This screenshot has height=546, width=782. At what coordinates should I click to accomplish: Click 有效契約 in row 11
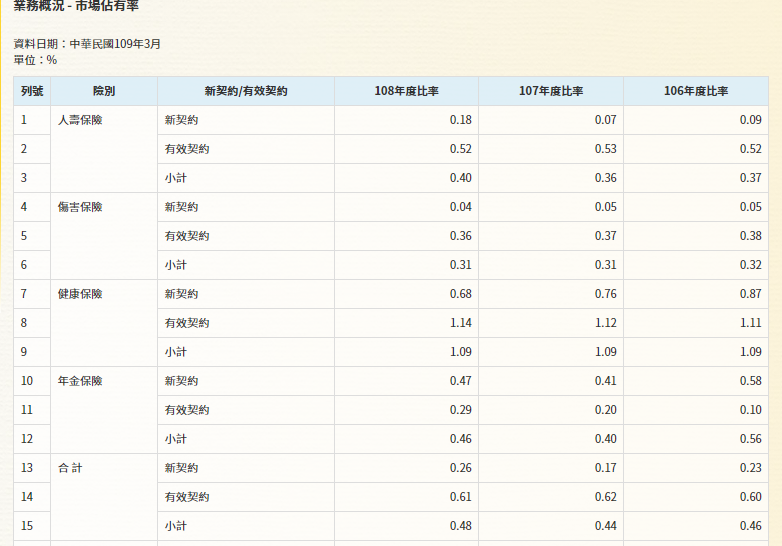tap(187, 410)
